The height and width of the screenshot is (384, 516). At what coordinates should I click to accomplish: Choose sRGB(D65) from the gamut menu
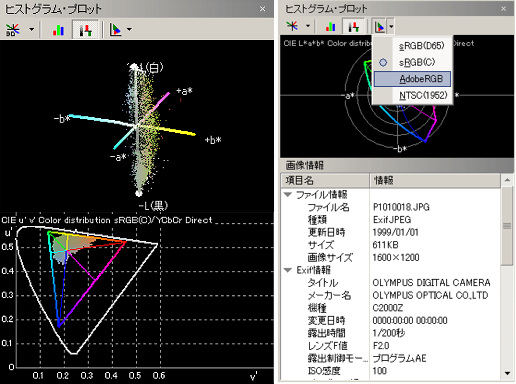[x=413, y=46]
